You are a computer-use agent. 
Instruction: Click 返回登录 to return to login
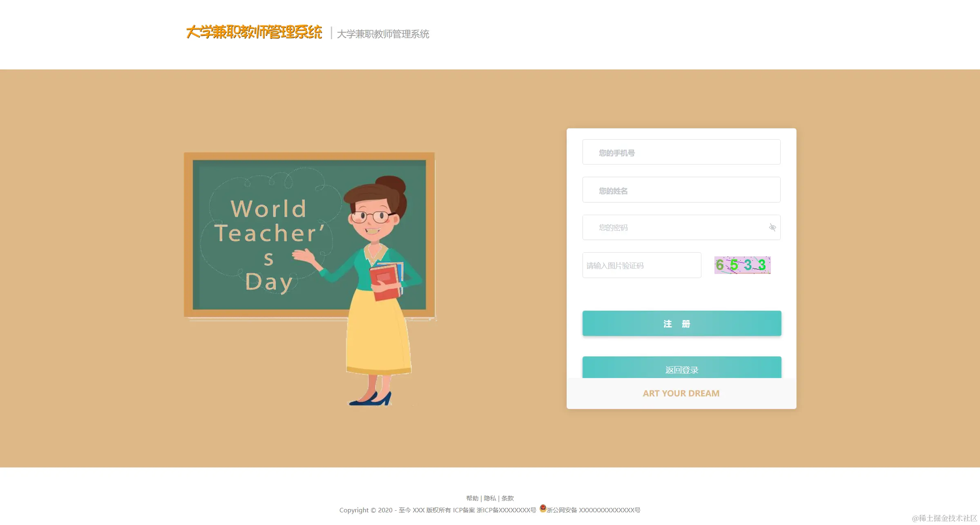click(681, 369)
